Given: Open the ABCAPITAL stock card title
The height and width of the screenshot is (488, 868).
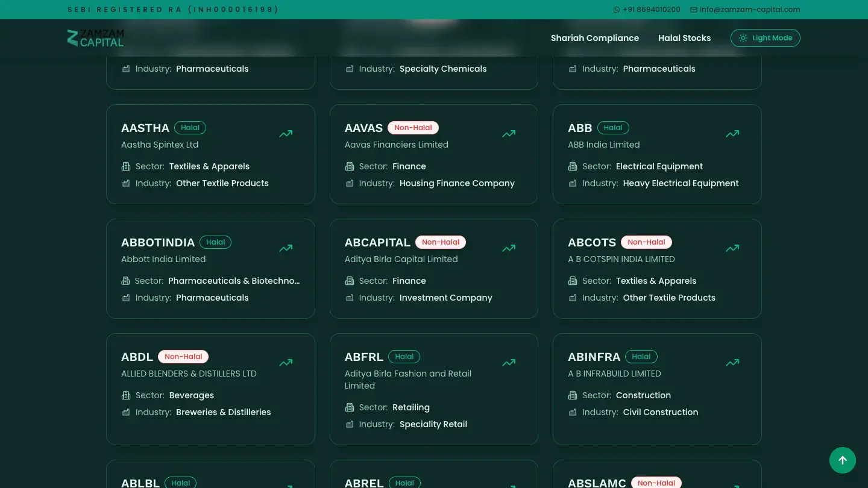Looking at the screenshot, I should point(377,242).
